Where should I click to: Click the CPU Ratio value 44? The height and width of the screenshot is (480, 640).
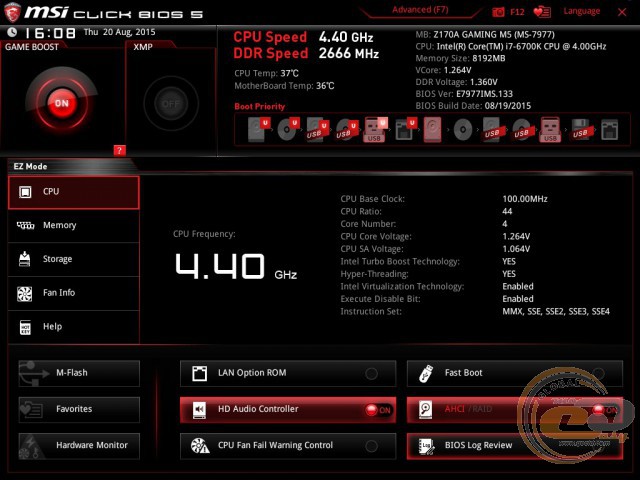(507, 211)
